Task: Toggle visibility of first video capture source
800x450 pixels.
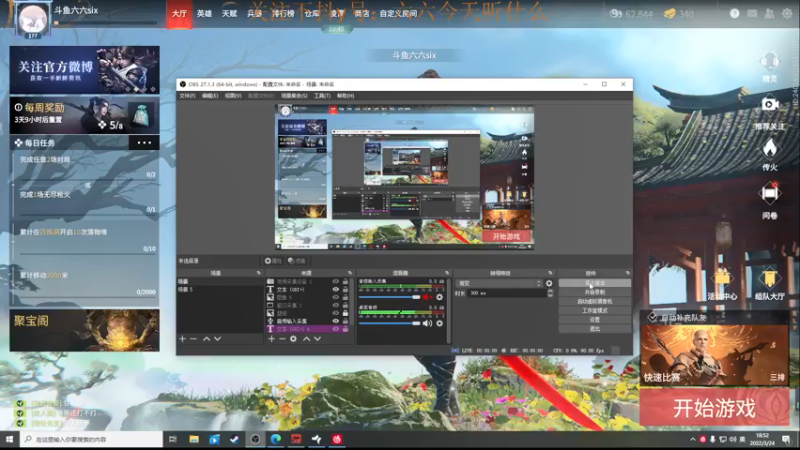Action: tap(336, 282)
